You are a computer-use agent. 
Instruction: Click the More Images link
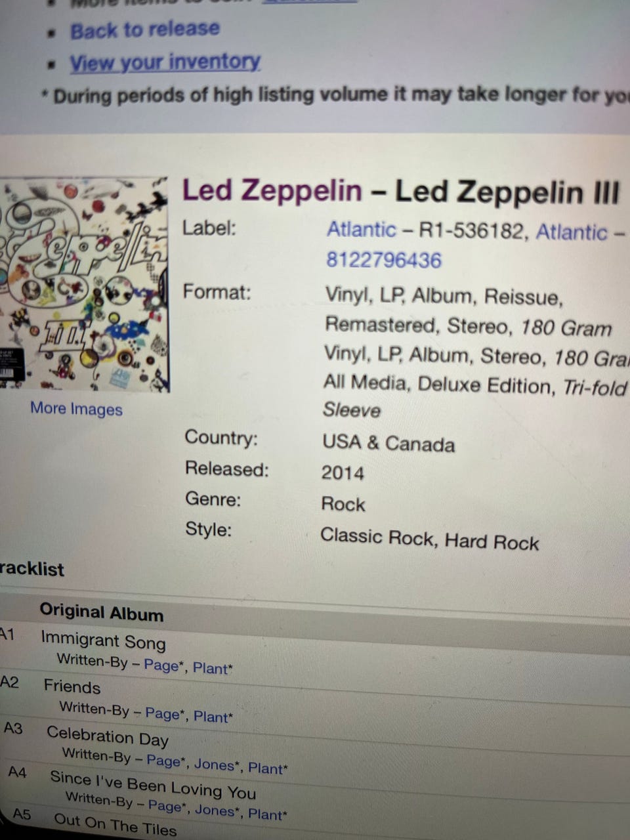[76, 408]
